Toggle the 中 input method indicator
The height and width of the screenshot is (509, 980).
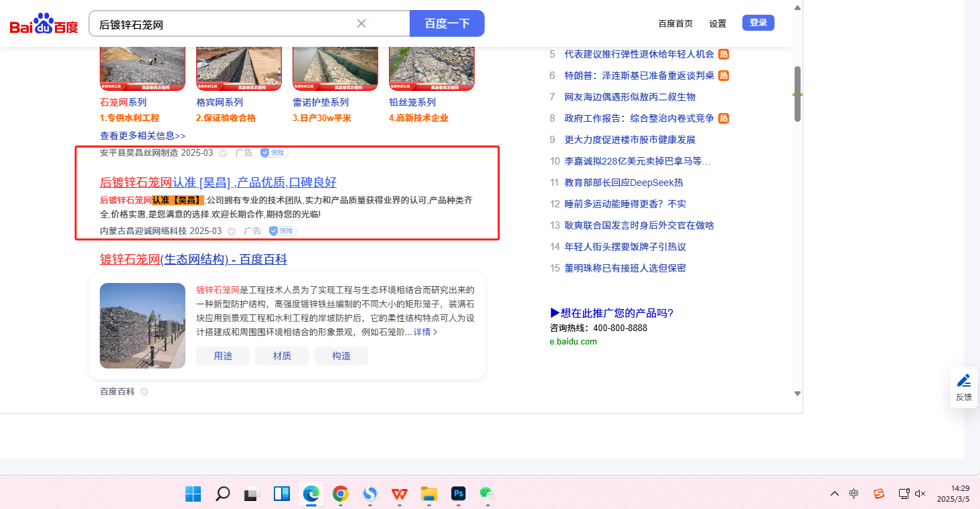coord(854,494)
